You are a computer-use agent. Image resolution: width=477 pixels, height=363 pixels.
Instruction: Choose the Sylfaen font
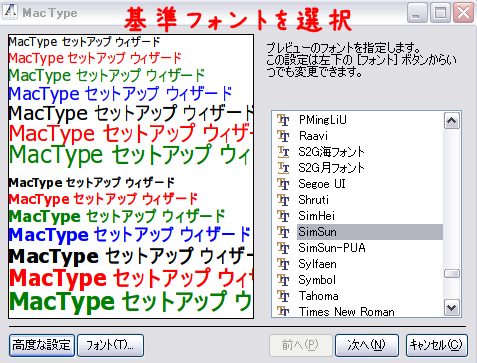(x=317, y=264)
